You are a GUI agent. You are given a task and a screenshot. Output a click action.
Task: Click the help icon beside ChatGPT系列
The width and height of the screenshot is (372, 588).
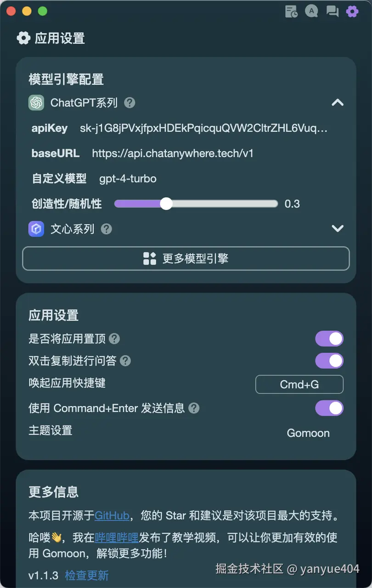[x=130, y=102]
